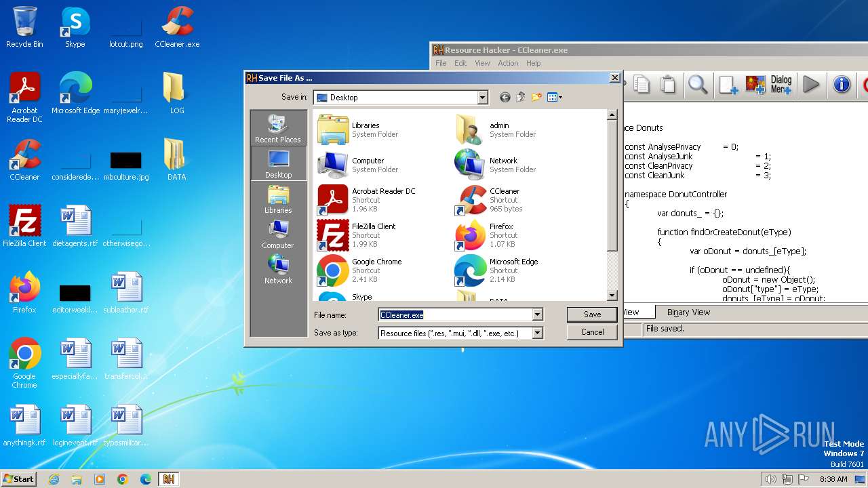Click the File name input field
The height and width of the screenshot is (488, 868).
(455, 314)
